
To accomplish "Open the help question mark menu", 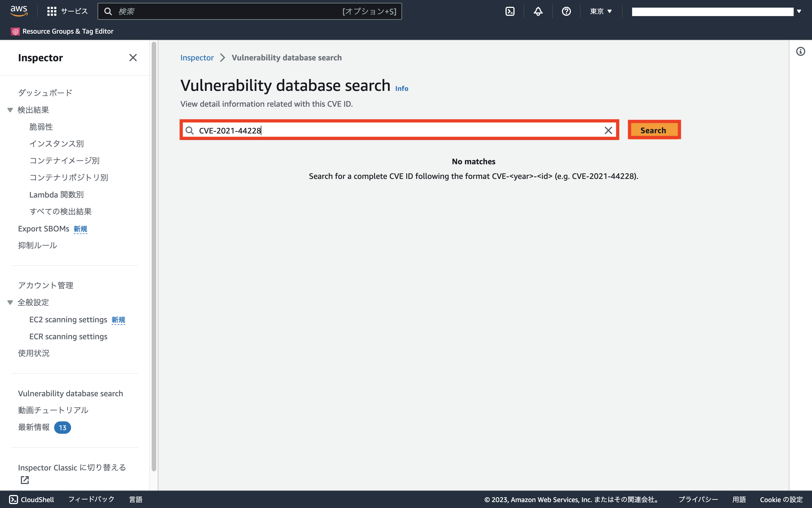I will click(x=566, y=11).
